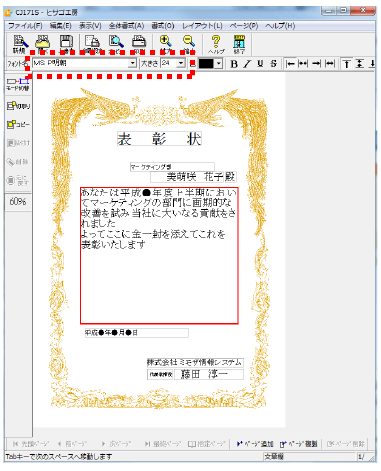
Task: Click the ページ複製 duplicate page button
Action: (299, 444)
